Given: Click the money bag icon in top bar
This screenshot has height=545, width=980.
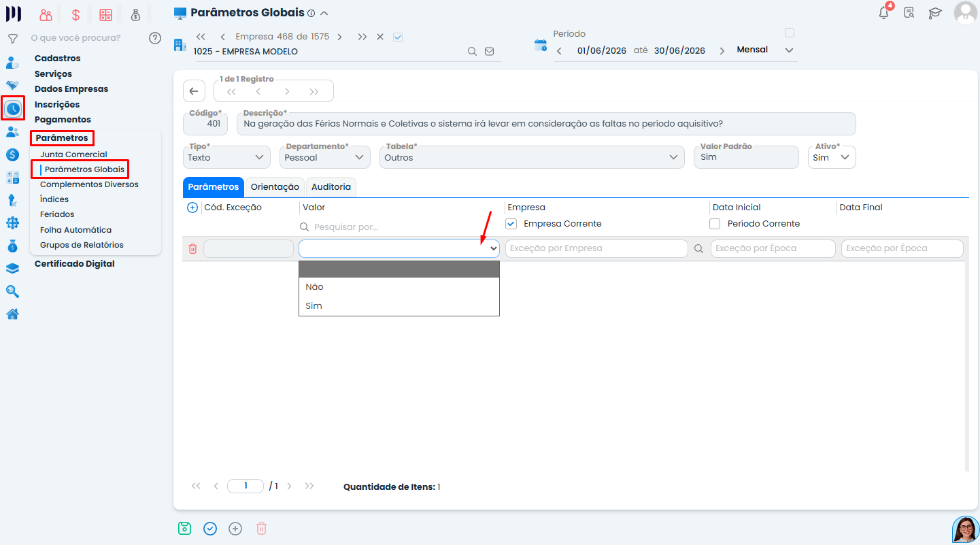Looking at the screenshot, I should (135, 14).
